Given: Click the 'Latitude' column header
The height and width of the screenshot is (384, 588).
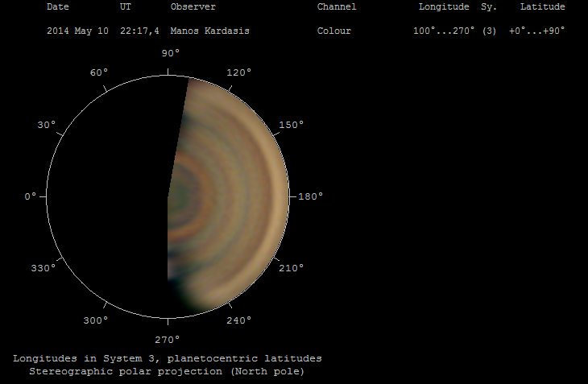Looking at the screenshot, I should [542, 6].
